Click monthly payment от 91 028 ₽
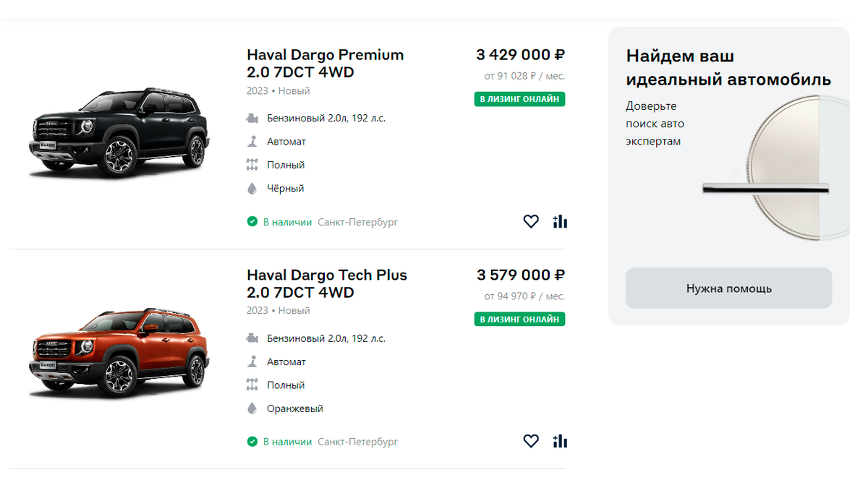Screen dimensions: 868x488 (x=524, y=76)
